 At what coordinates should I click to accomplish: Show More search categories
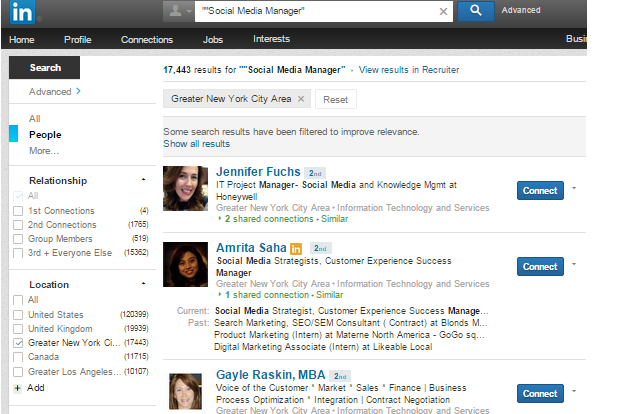[44, 151]
